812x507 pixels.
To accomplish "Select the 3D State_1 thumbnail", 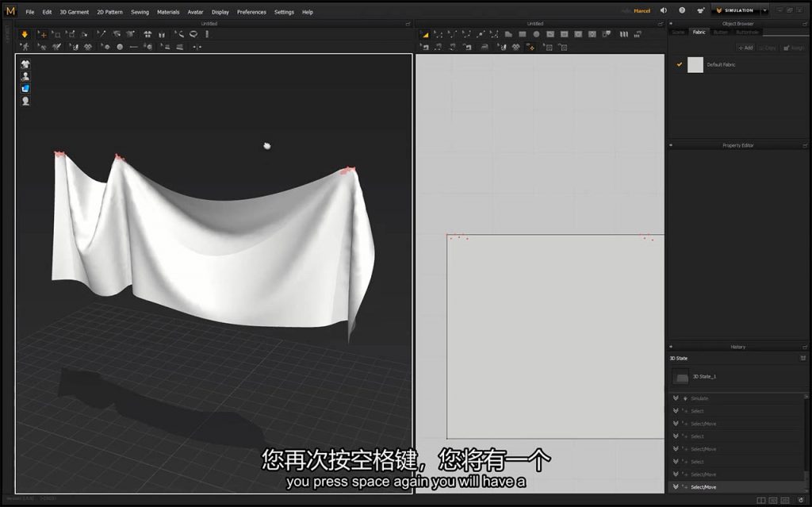I will coord(680,377).
